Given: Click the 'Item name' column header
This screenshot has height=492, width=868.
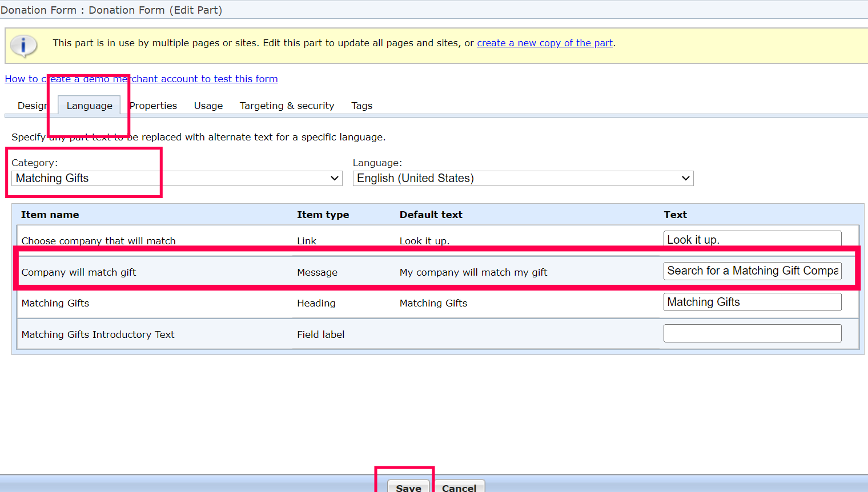Looking at the screenshot, I should coord(50,215).
